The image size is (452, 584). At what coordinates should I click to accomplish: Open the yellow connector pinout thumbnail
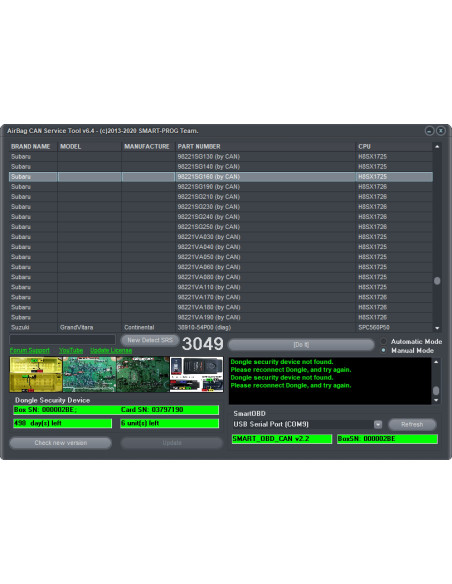[36, 374]
